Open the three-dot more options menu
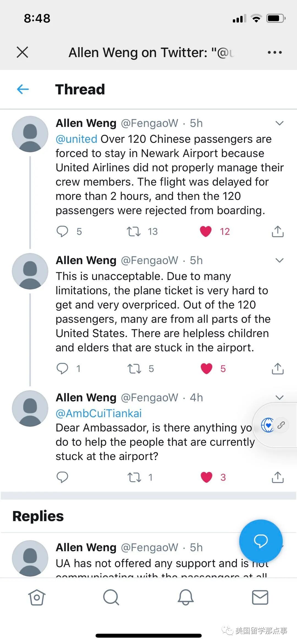This screenshot has width=297, height=644. (x=275, y=52)
